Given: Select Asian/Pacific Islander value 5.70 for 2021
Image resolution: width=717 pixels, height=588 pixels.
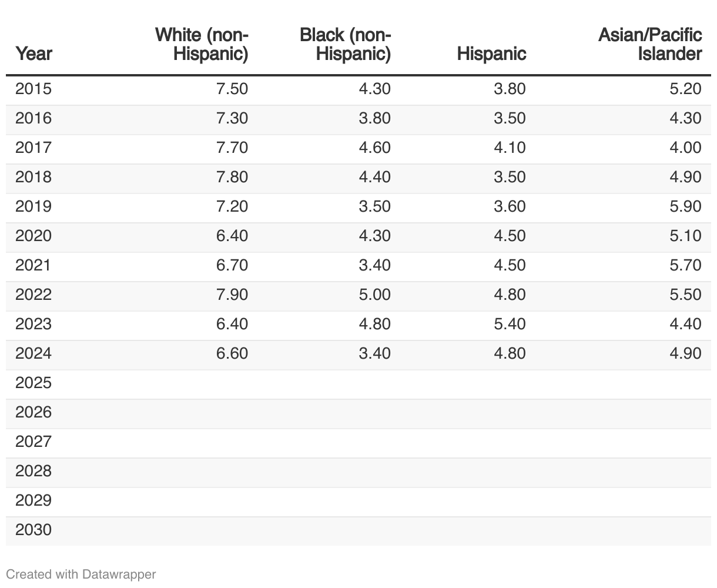Looking at the screenshot, I should [x=685, y=265].
